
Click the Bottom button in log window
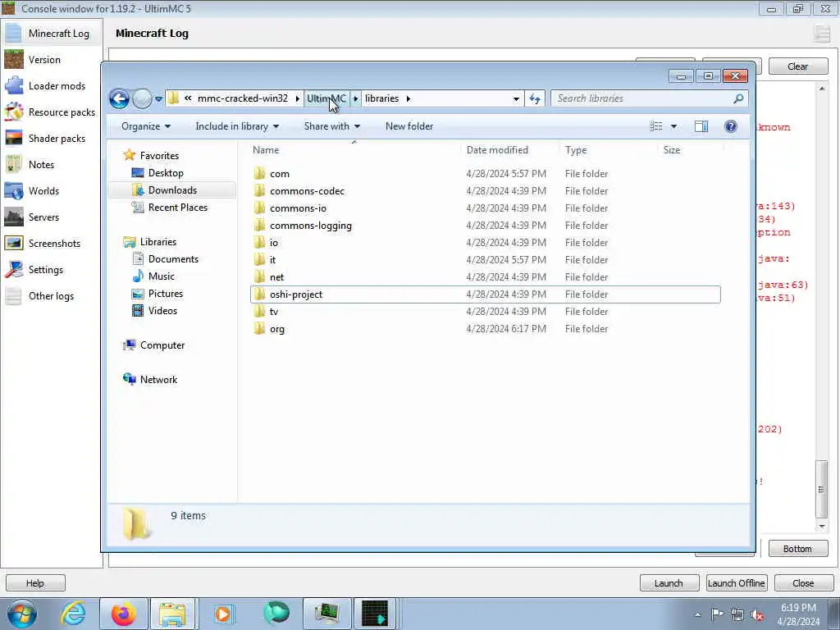(797, 549)
